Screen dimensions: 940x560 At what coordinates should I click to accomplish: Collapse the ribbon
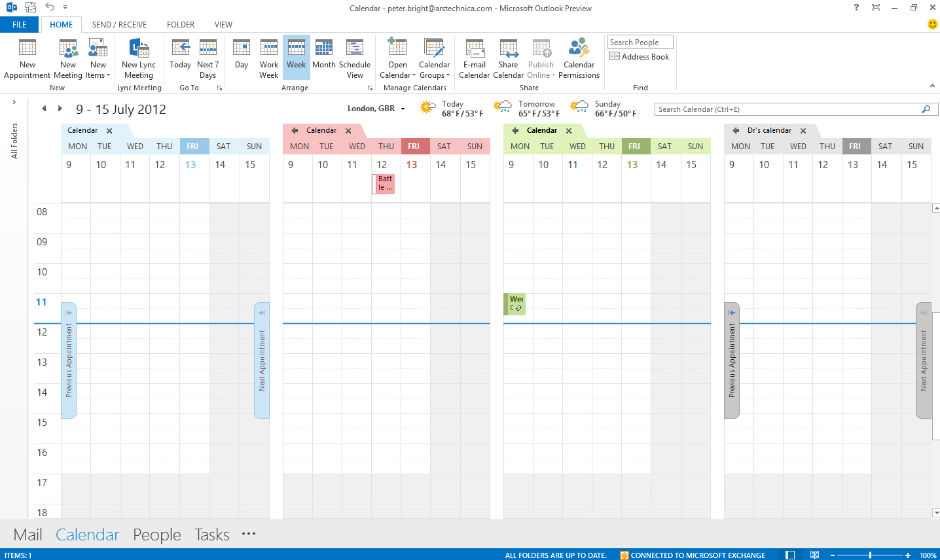click(932, 86)
